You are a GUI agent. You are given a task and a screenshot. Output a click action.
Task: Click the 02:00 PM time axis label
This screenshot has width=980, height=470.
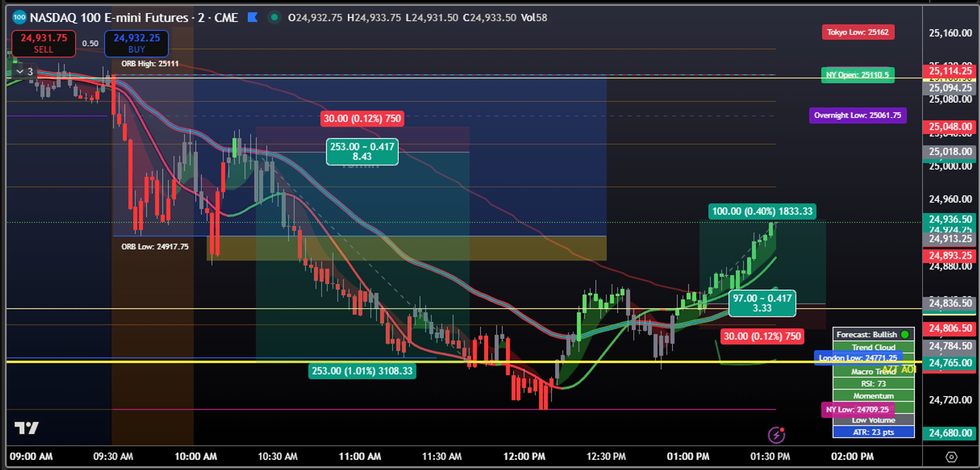(x=852, y=457)
